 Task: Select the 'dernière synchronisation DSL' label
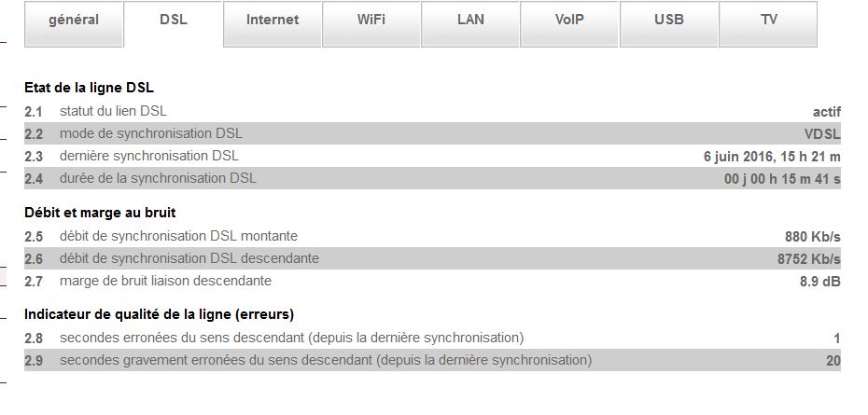(148, 156)
